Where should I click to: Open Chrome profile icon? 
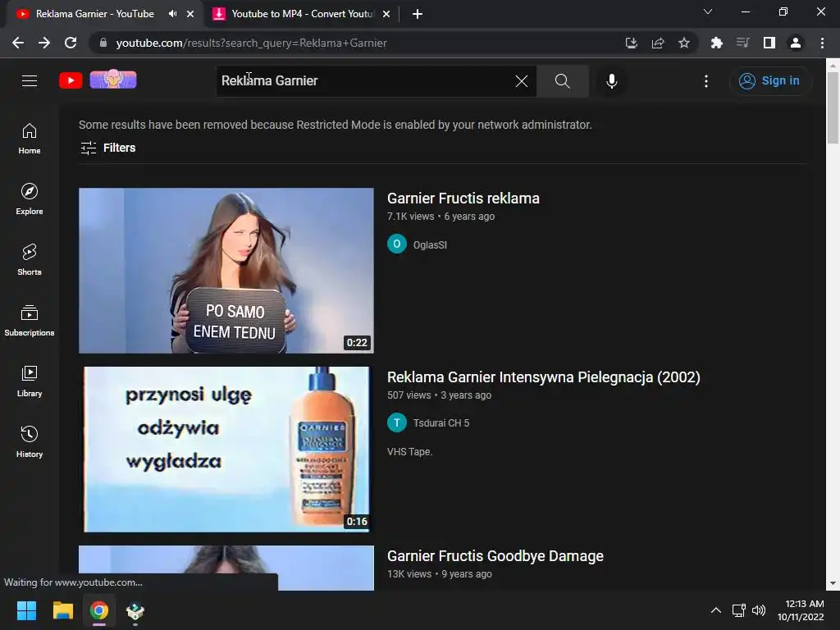pyautogui.click(x=796, y=43)
